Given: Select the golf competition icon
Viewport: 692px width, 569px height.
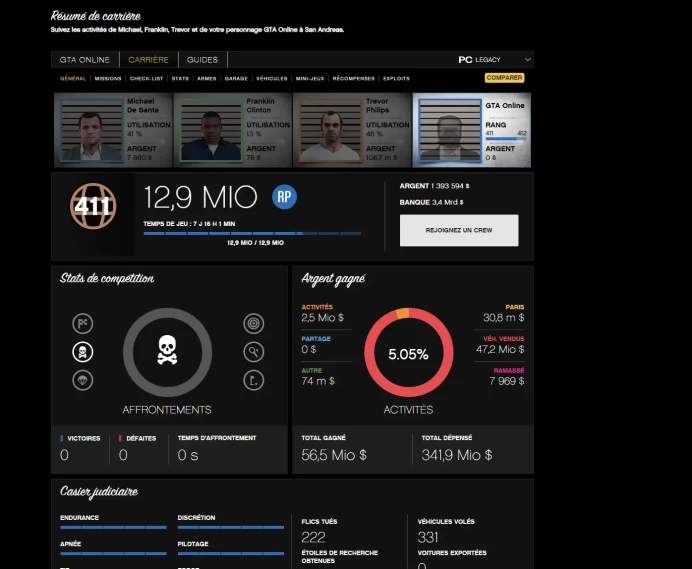Looking at the screenshot, I should [254, 380].
